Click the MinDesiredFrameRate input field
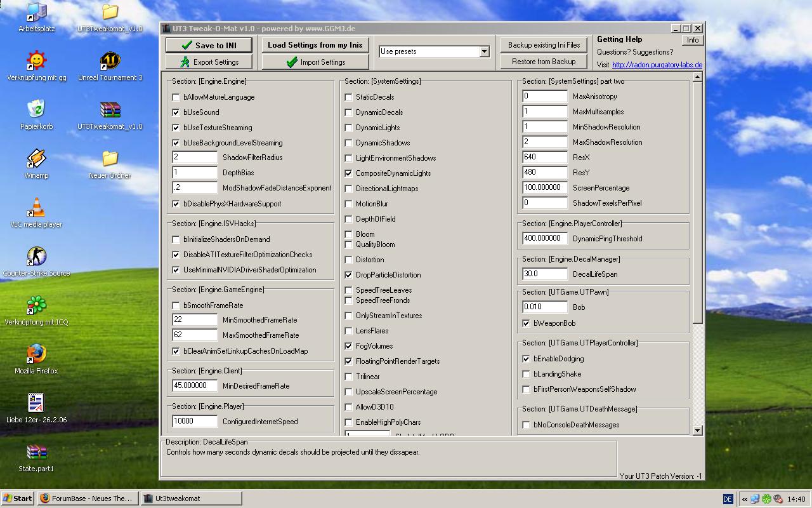This screenshot has width=812, height=508. pyautogui.click(x=195, y=385)
